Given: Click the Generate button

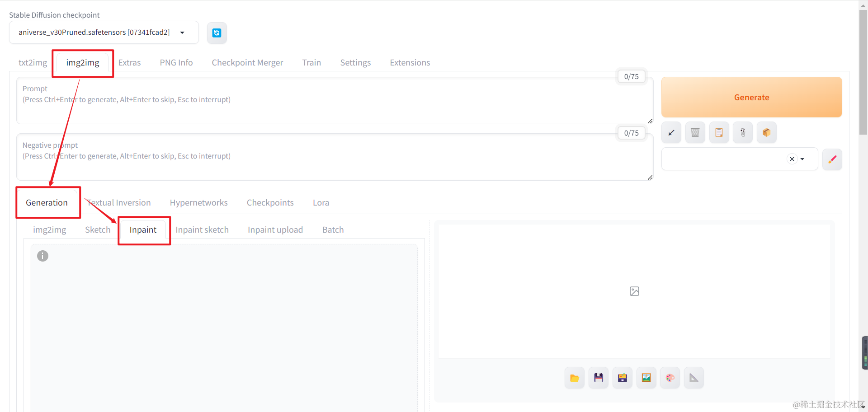Looking at the screenshot, I should coord(751,97).
